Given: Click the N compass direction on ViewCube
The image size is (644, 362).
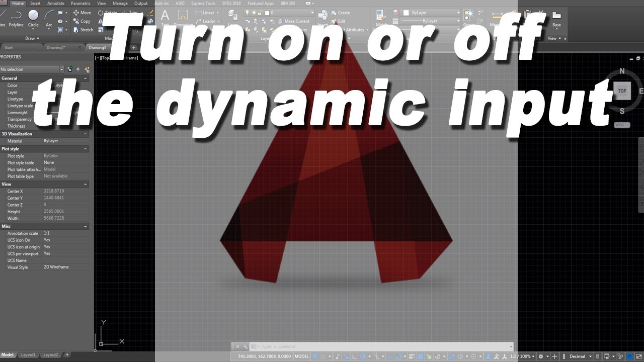Looking at the screenshot, I should click(x=622, y=71).
